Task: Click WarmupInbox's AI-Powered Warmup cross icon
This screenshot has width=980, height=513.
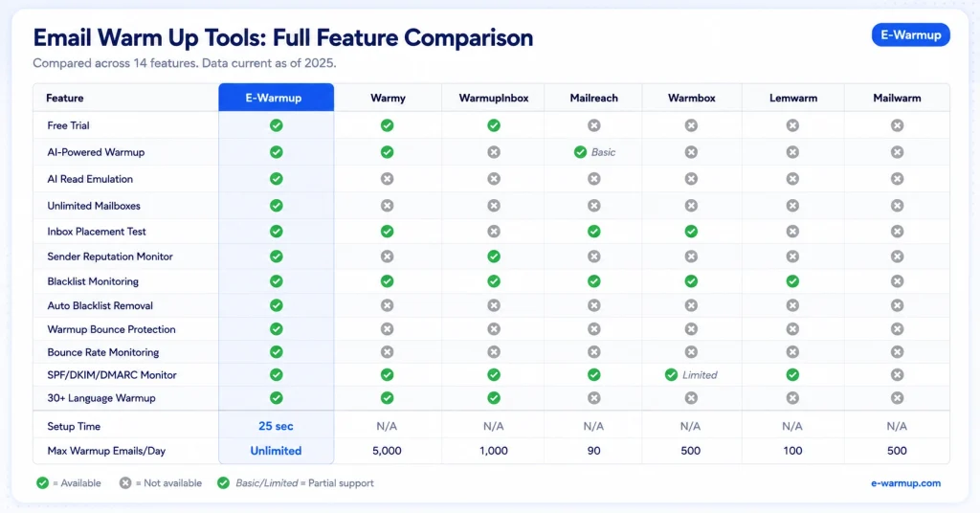Action: click(x=494, y=152)
